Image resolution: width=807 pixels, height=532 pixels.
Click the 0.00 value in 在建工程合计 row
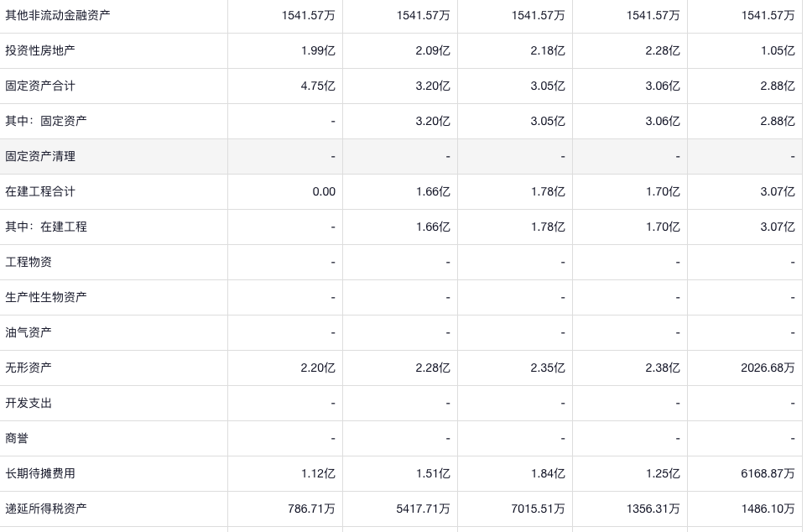coord(324,191)
